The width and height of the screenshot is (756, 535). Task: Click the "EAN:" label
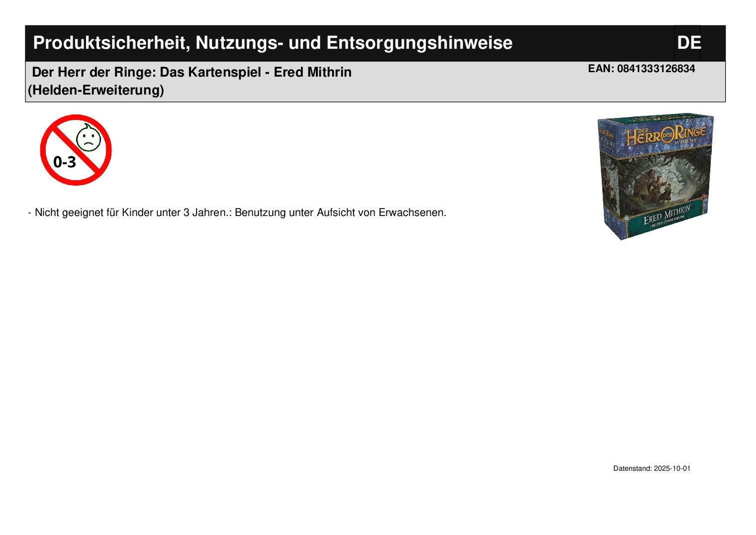tap(601, 69)
